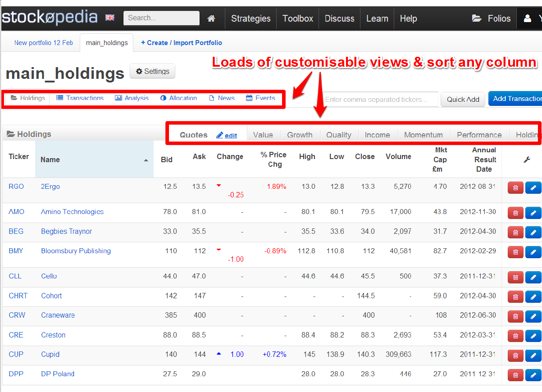Viewport: 542px width, 392px height.
Task: Sort by the Ticker column header
Action: tap(19, 156)
